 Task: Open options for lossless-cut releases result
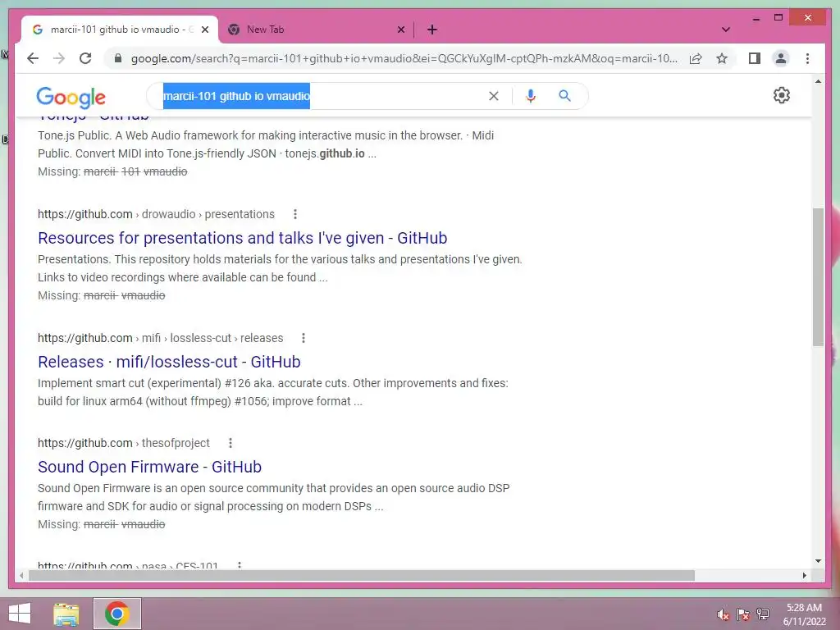(304, 338)
